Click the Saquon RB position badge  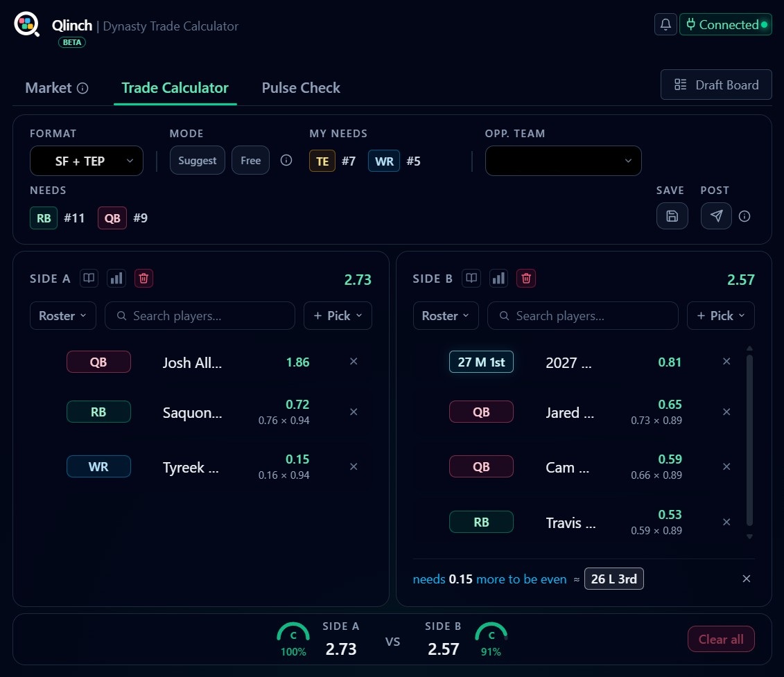click(x=98, y=412)
